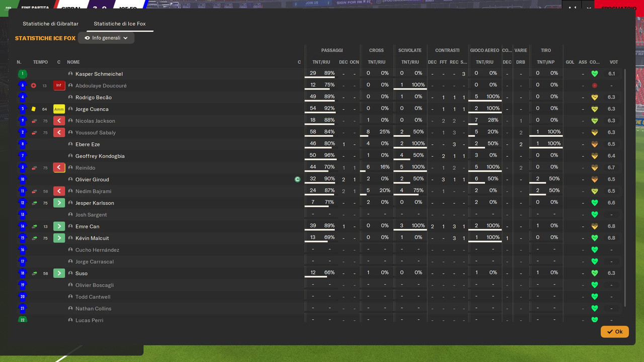Click the red injury cross in Abdoulaye Doucouré's row
Screen dimensions: 644x362
[x=34, y=85]
